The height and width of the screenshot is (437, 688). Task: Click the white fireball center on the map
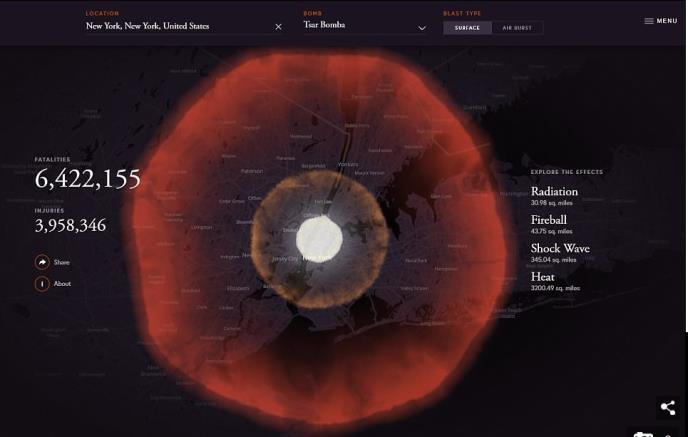[320, 237]
